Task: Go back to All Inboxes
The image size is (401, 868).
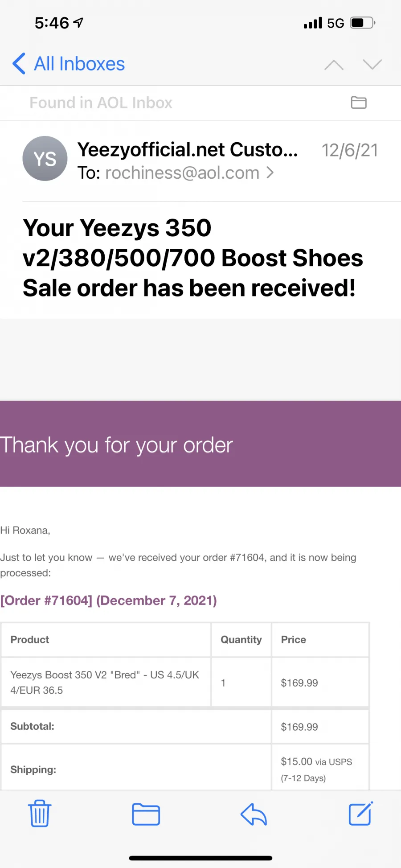Action: click(69, 64)
